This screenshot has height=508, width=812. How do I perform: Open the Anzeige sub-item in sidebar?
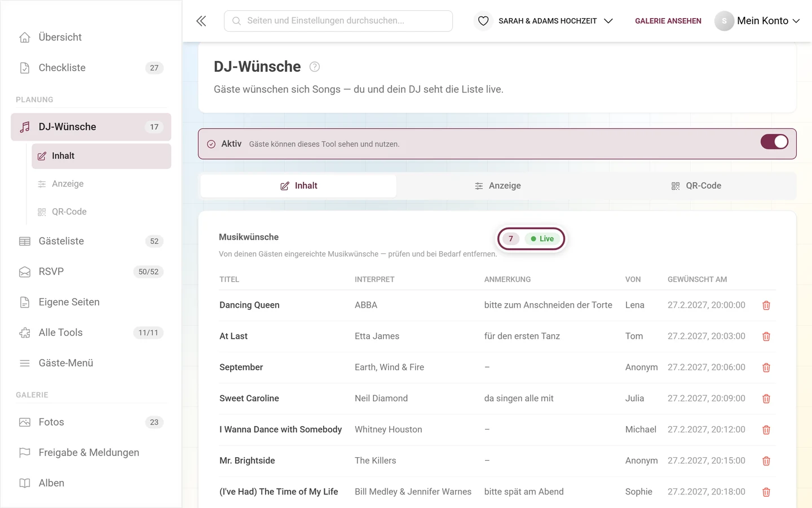tap(101, 184)
